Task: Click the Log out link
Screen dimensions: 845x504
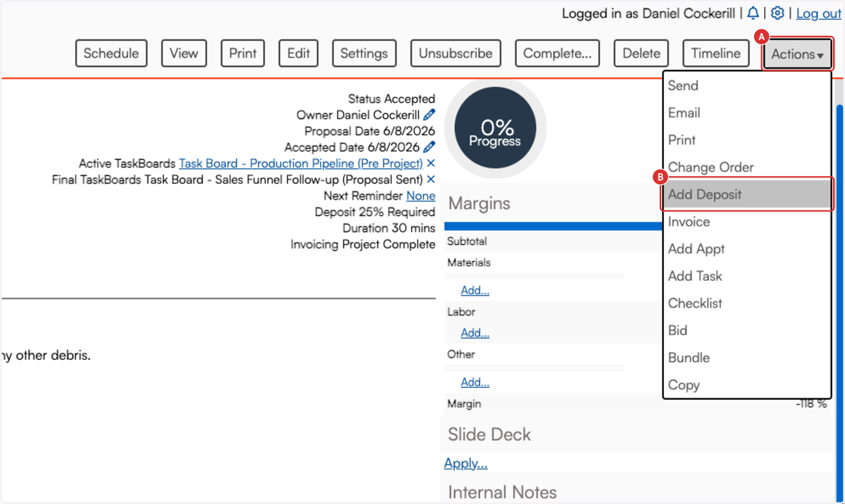Action: pos(818,13)
